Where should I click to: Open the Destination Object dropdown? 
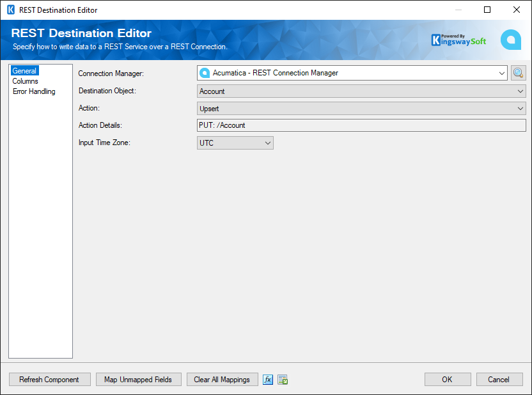361,91
